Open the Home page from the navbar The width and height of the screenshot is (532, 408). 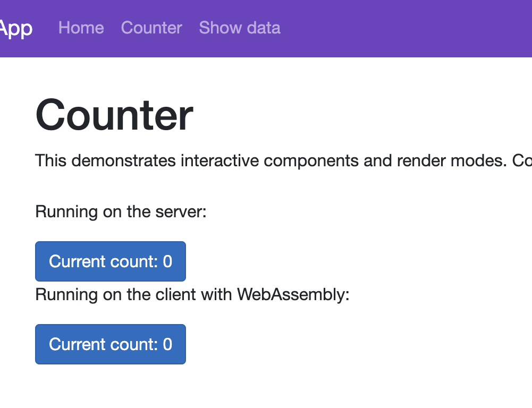pyautogui.click(x=81, y=28)
